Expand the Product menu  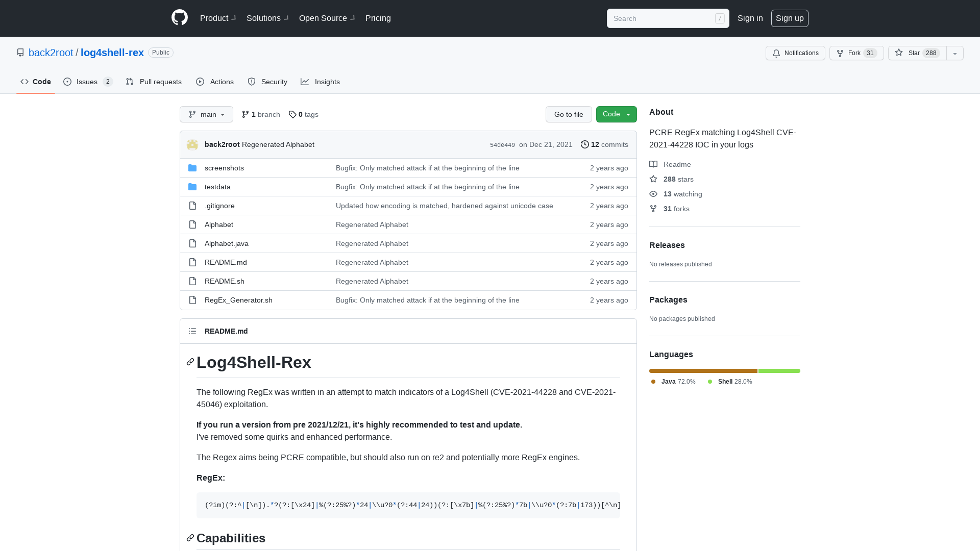pyautogui.click(x=218, y=18)
